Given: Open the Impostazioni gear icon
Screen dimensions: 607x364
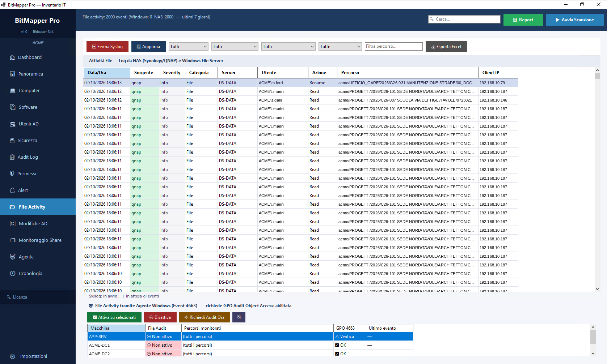Looking at the screenshot, I should [x=13, y=356].
